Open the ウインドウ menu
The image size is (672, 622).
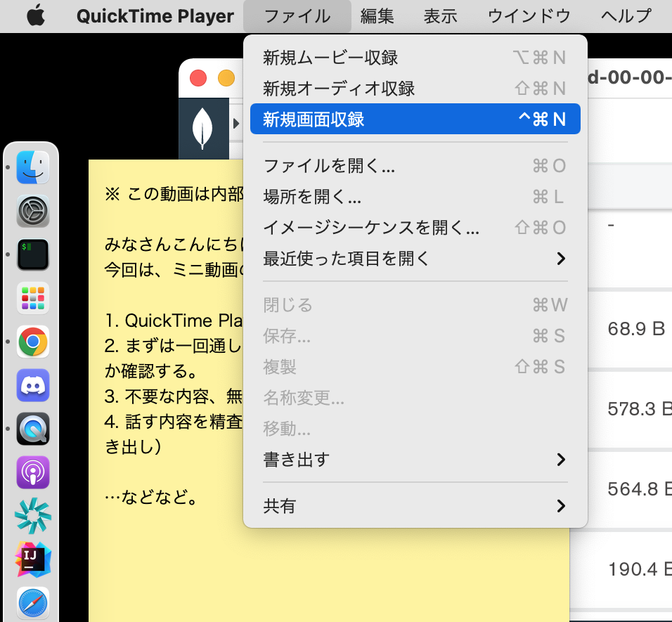pos(529,16)
